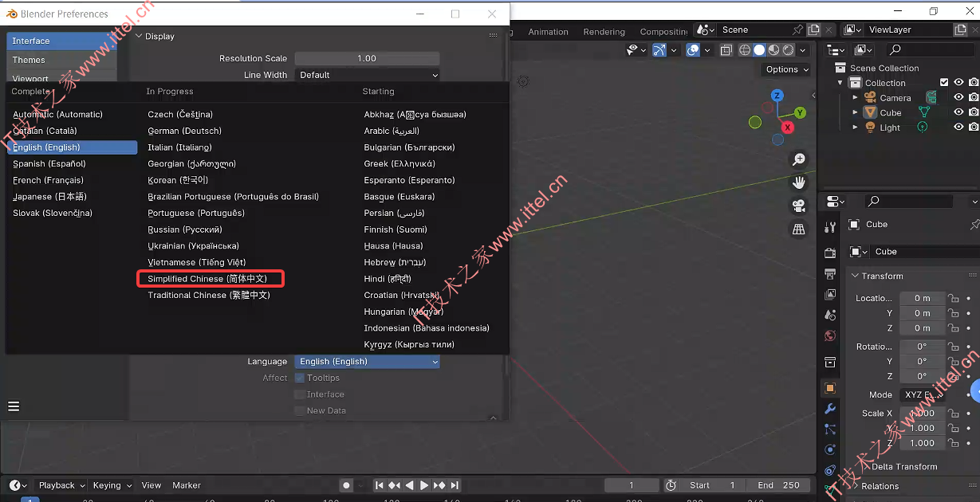
Task: Open the Playback menu in the timeline
Action: point(61,485)
